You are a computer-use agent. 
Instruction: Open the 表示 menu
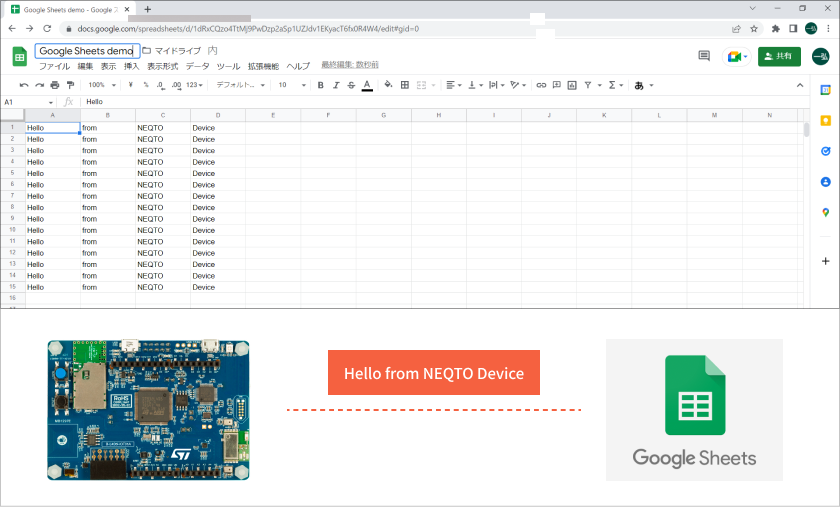tap(108, 66)
